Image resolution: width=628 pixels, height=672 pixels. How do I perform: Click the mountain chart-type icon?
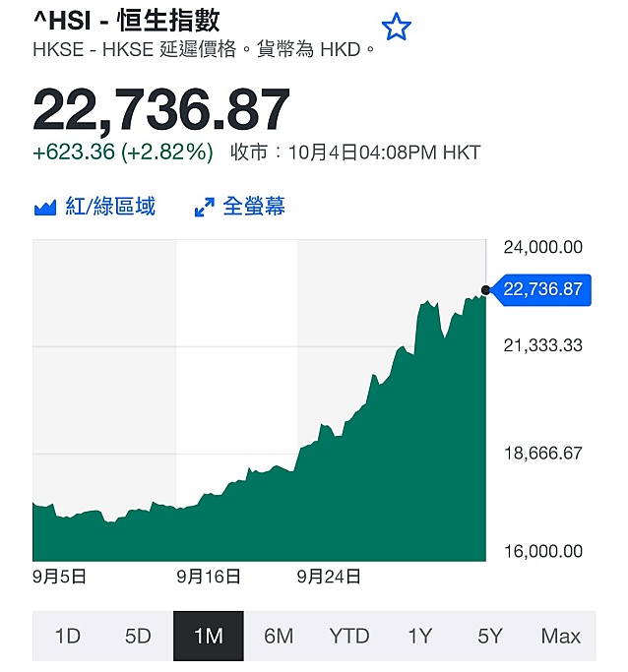point(45,208)
